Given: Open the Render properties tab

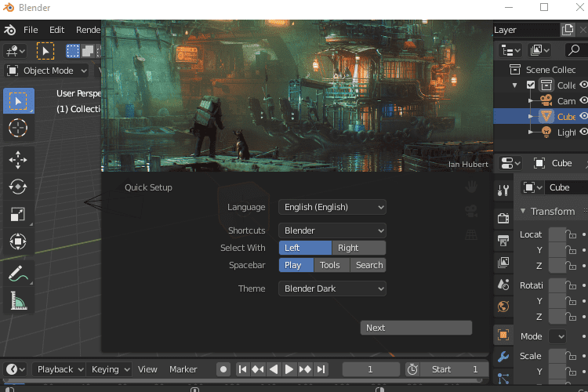Looking at the screenshot, I should pos(503,218).
